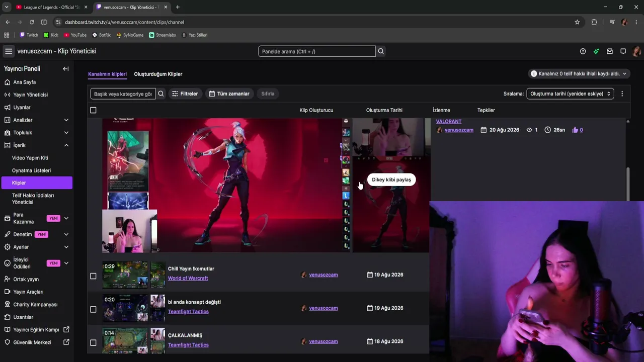Open Telif Hakkı İddiaları Yöneticisi
Screen dimensions: 644x362
(x=33, y=199)
